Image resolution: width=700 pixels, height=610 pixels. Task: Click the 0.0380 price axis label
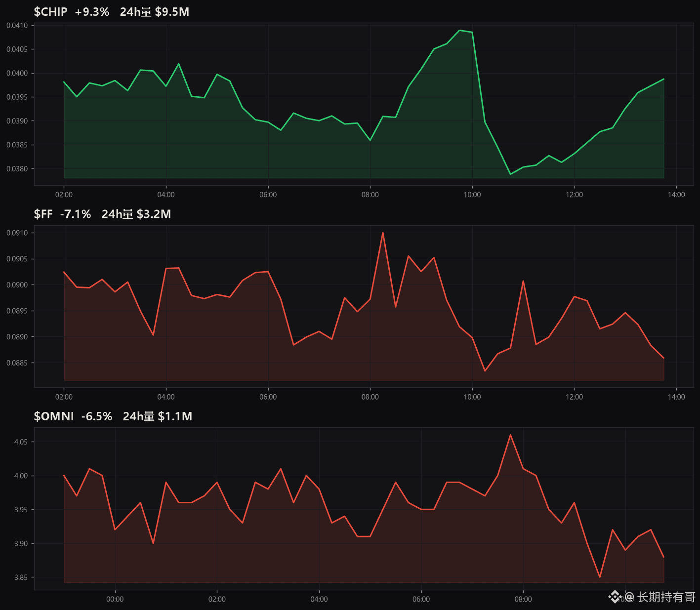pyautogui.click(x=17, y=169)
